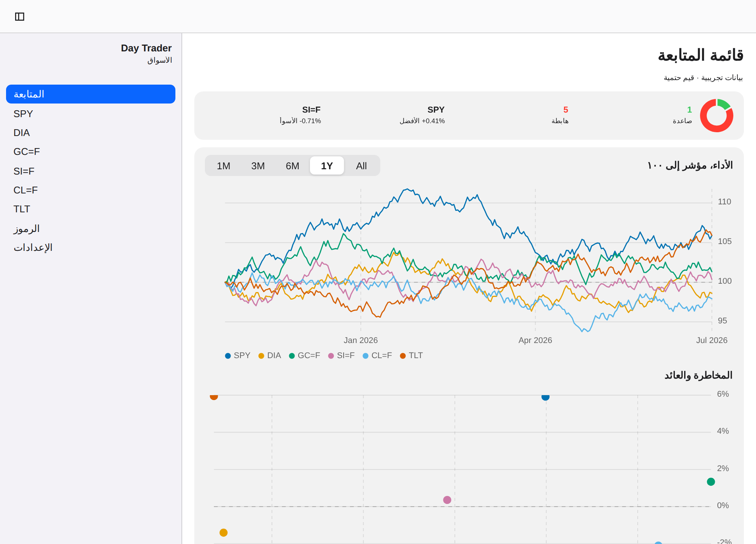Select DIA in the sidebar

point(91,133)
